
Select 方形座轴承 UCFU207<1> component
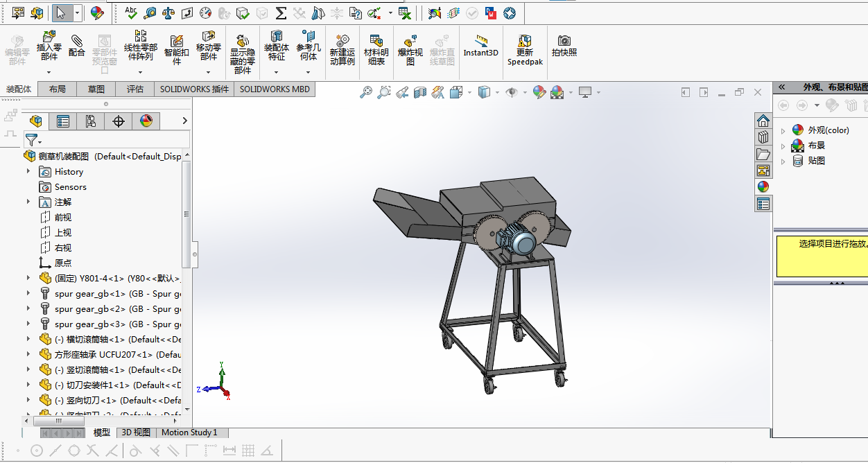pyautogui.click(x=111, y=355)
